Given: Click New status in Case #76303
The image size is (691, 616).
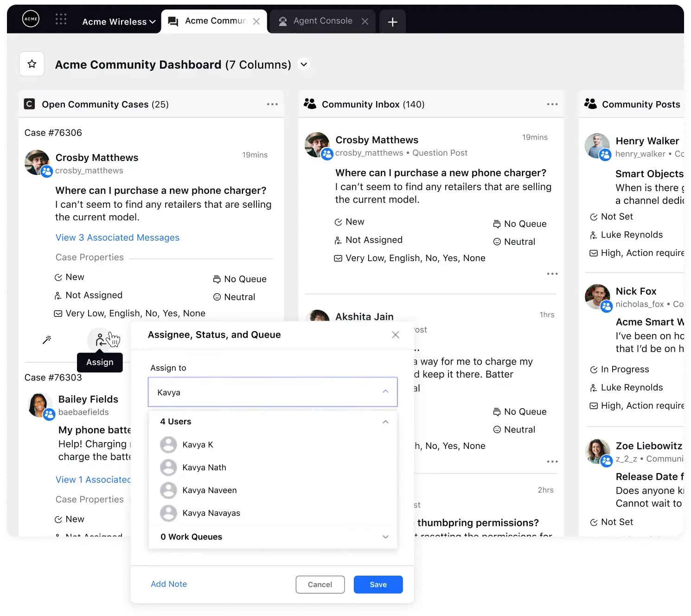Looking at the screenshot, I should [x=70, y=519].
